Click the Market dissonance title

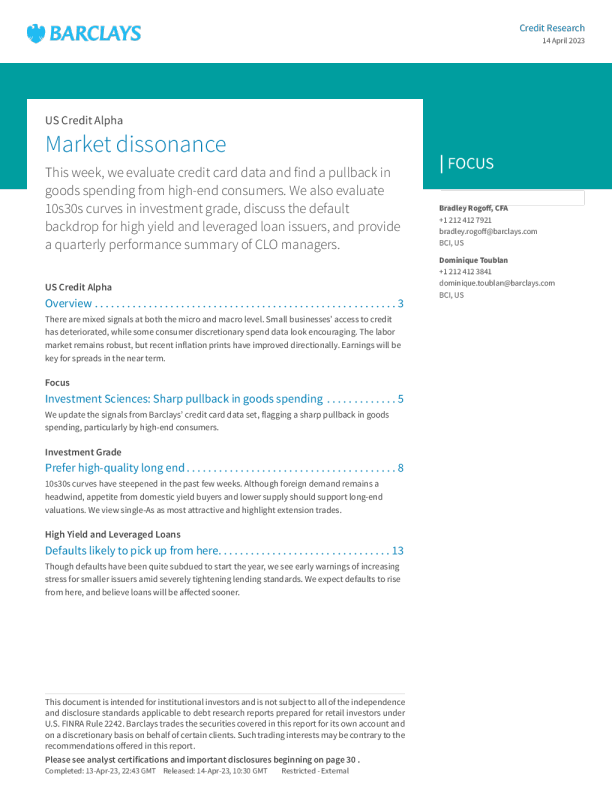click(x=136, y=144)
